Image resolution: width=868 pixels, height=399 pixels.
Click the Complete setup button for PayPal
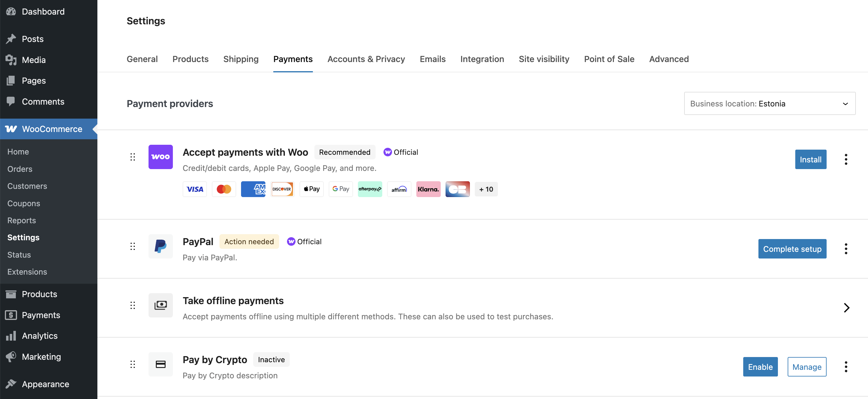click(792, 249)
